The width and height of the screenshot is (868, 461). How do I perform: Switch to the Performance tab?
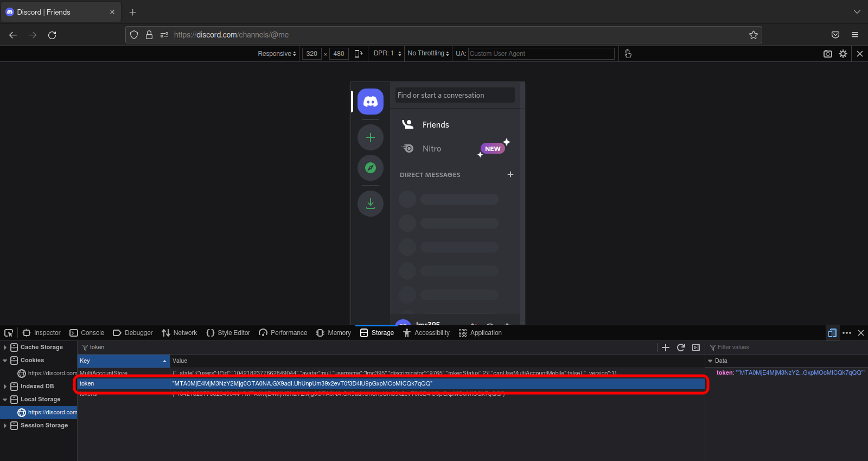[283, 333]
